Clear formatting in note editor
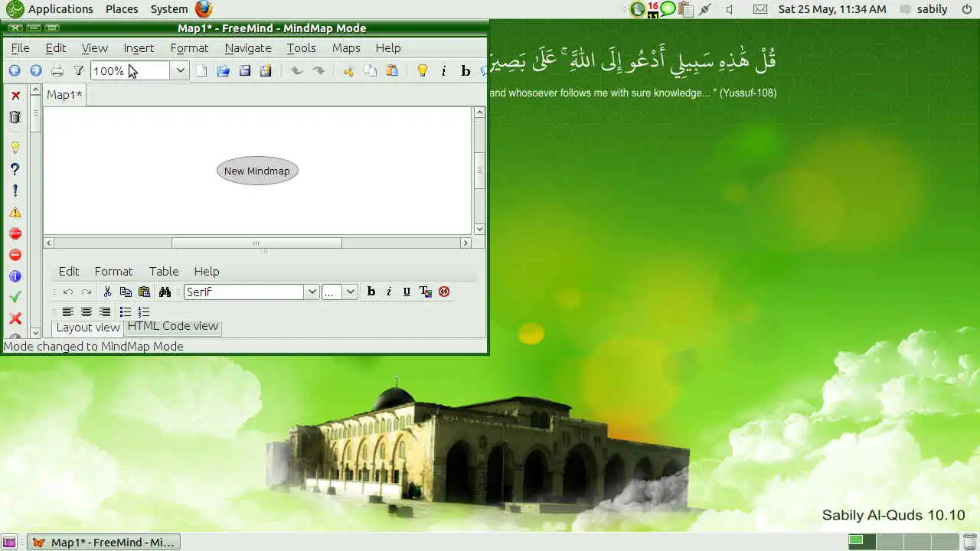Viewport: 980px width, 551px height. 444,292
